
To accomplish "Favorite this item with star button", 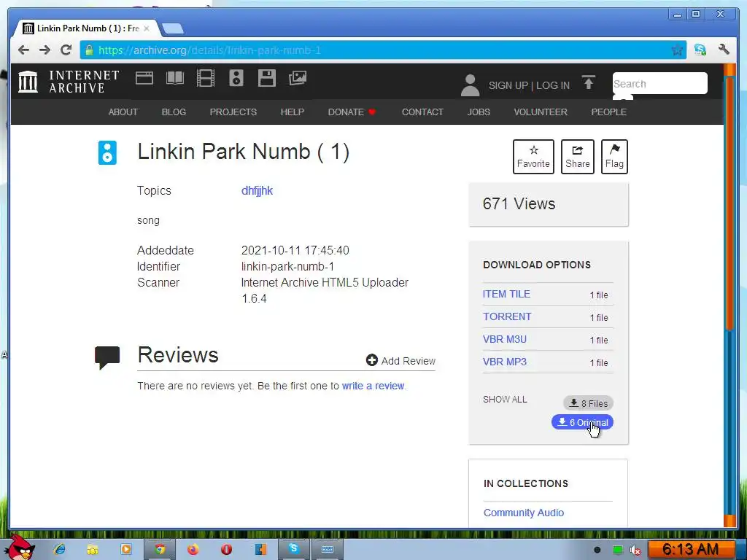I will 533,157.
